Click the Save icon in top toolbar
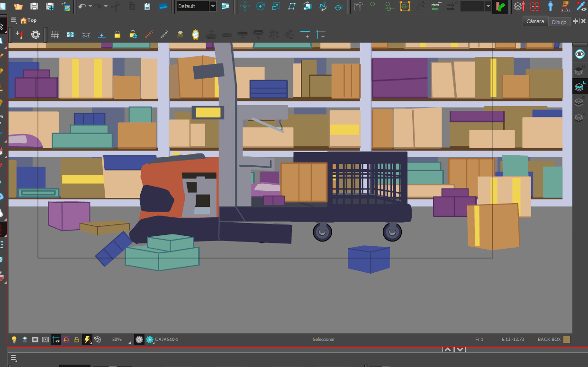This screenshot has height=367, width=588. point(34,6)
